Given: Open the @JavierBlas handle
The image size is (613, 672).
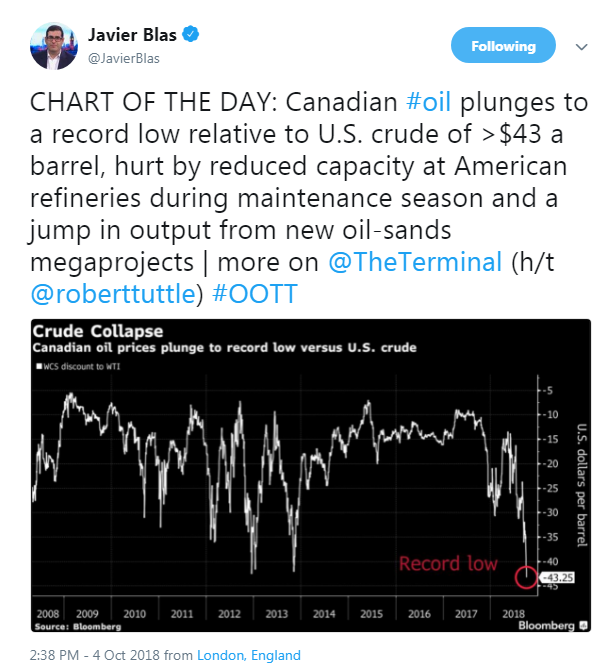Looking at the screenshot, I should click(x=123, y=58).
